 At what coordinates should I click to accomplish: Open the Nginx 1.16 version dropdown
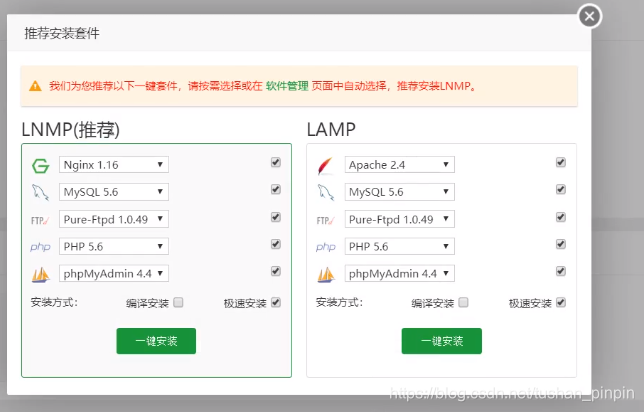114,165
